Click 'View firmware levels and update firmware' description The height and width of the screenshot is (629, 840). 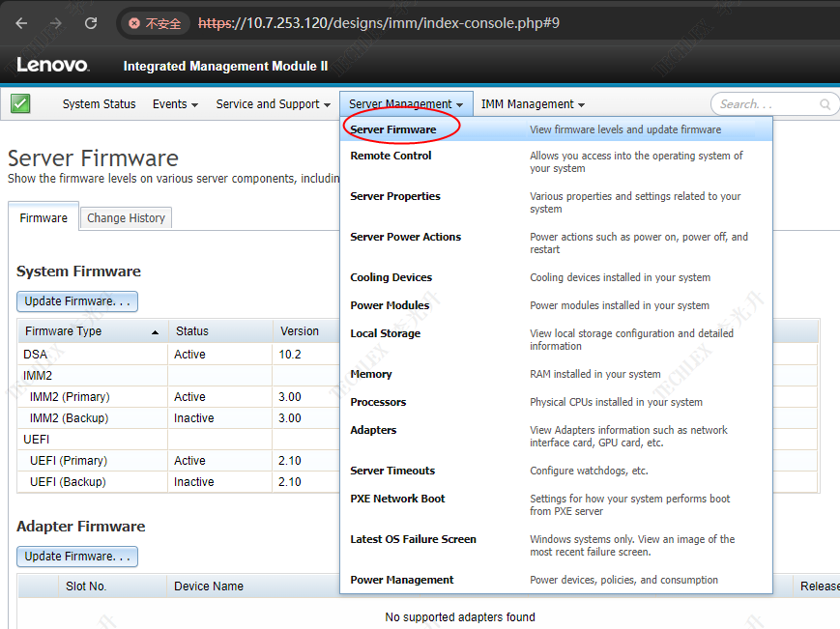pyautogui.click(x=625, y=129)
